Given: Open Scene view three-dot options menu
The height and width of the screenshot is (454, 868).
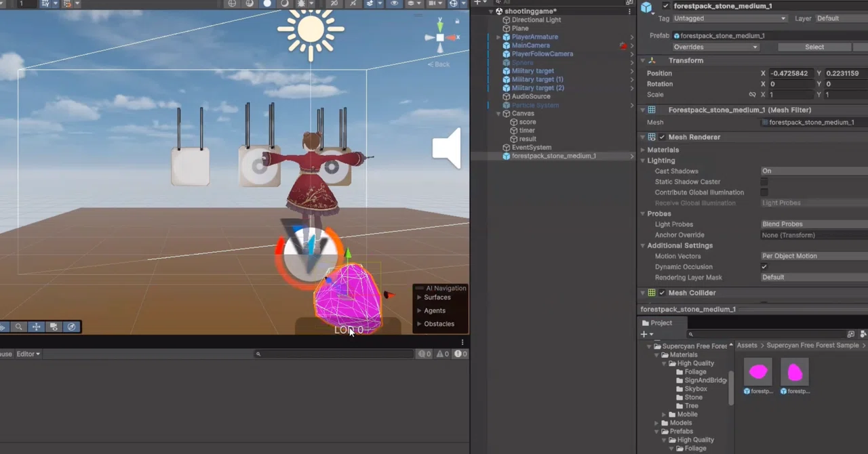Looking at the screenshot, I should [462, 342].
